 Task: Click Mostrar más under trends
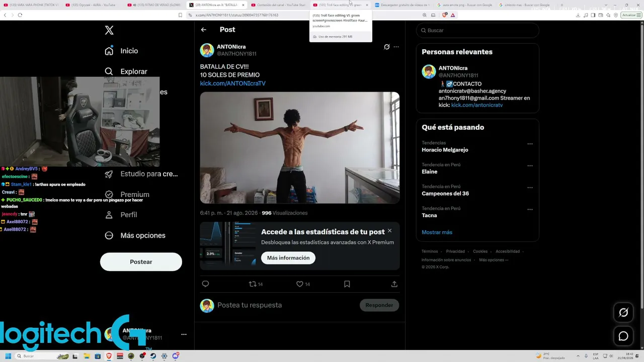437,232
